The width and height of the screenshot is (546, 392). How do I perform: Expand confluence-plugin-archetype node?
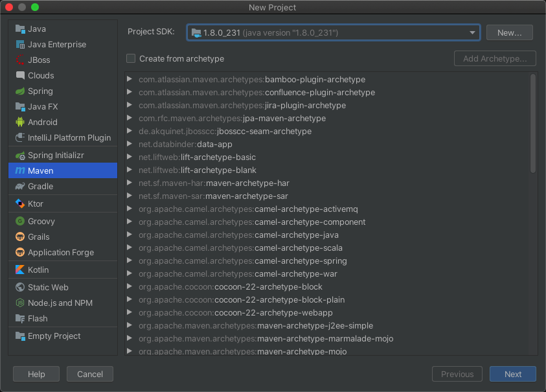(130, 92)
